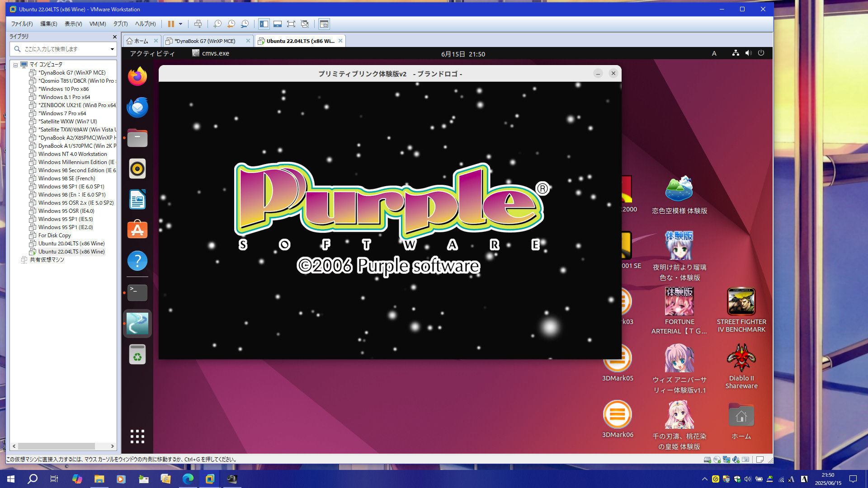Minimize the プリミティブリンク体験版v2 window
Viewport: 868px width, 488px height.
point(598,73)
